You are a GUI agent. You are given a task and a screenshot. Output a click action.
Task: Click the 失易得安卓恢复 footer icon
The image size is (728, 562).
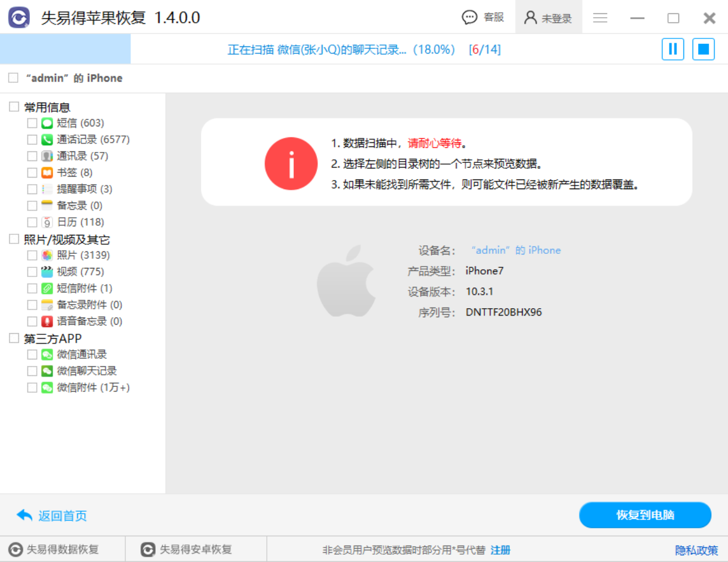(x=148, y=549)
